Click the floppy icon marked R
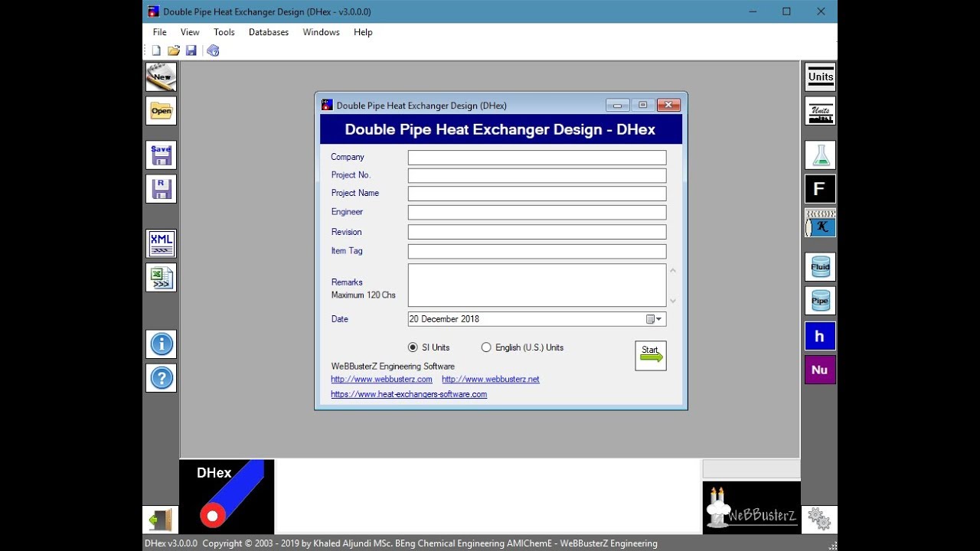This screenshot has height=551, width=980. pos(162,189)
